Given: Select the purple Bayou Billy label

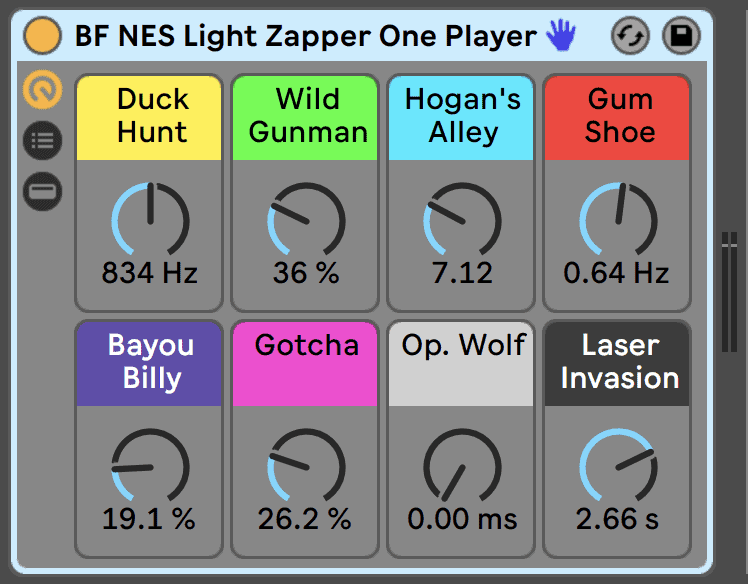Looking at the screenshot, I should tap(149, 364).
